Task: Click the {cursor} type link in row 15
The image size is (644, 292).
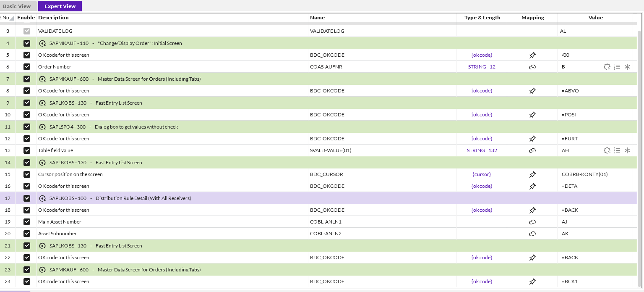Action: tap(482, 174)
